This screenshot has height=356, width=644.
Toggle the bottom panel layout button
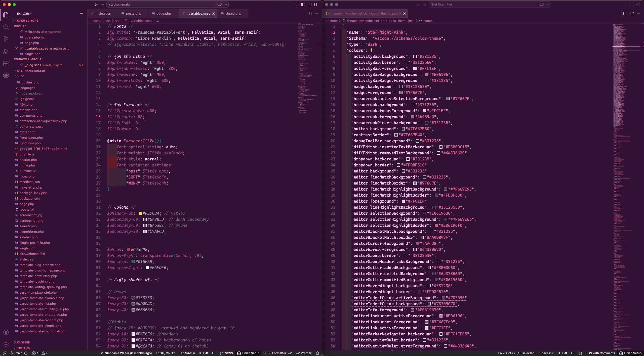[x=310, y=5]
